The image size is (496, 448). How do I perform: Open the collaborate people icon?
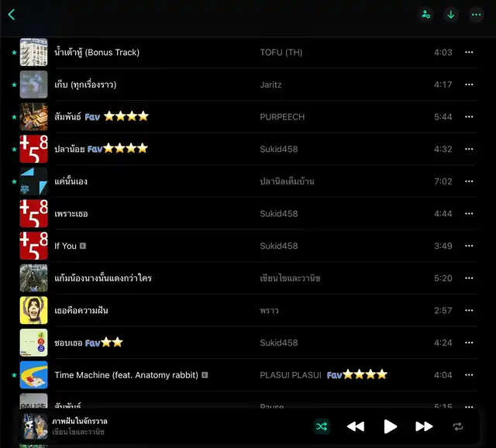coord(425,14)
